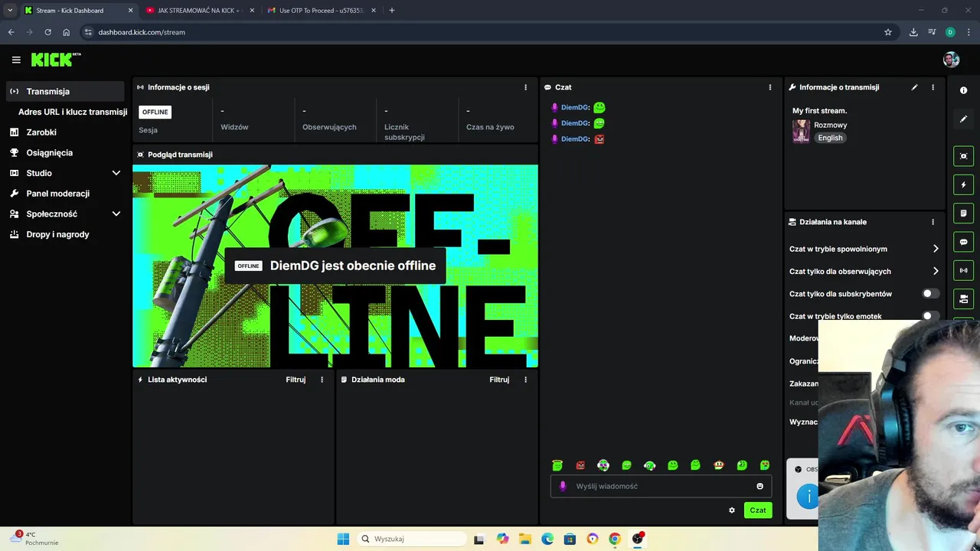Open the Lista aktywności three-dot menu
This screenshot has height=551, width=980.
(x=322, y=380)
